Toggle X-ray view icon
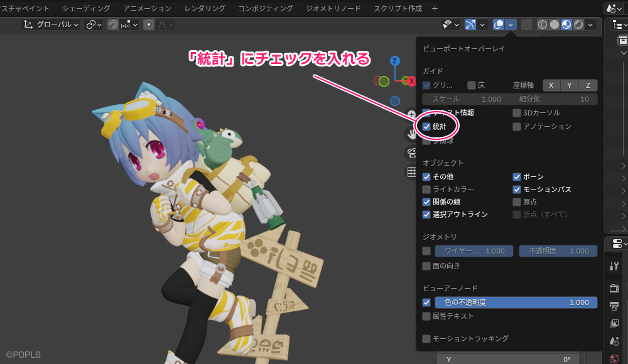Viewport: 628px width, 364px height. (526, 25)
